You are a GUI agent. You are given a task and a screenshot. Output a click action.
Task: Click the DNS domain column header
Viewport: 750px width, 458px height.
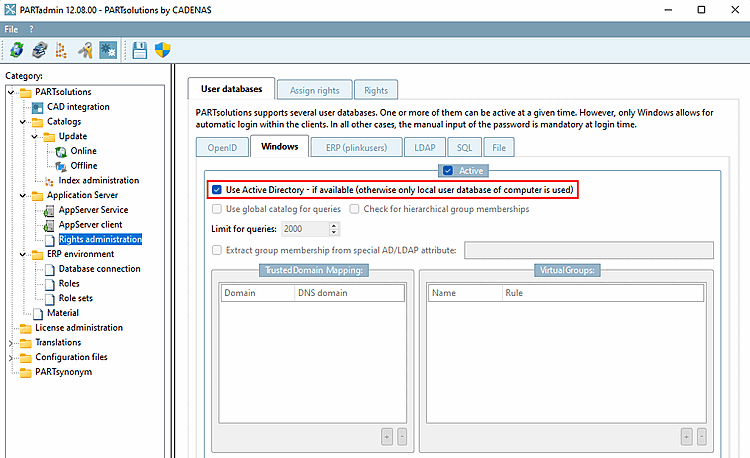coord(349,293)
